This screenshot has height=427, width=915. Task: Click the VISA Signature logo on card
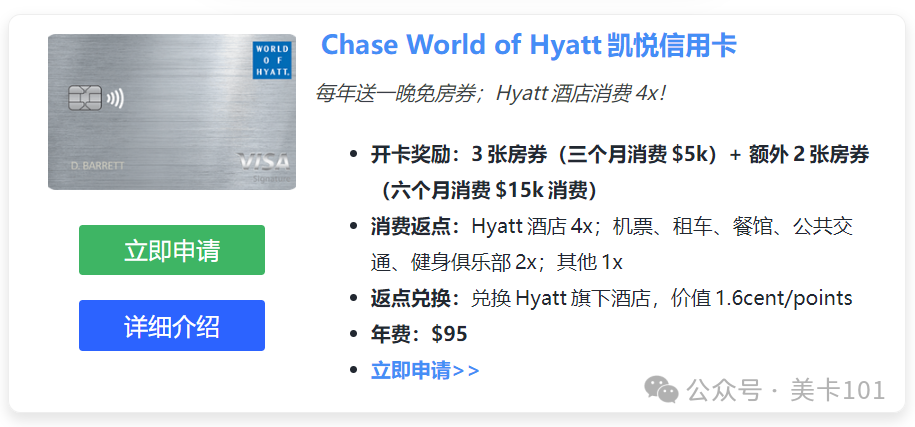(x=263, y=167)
